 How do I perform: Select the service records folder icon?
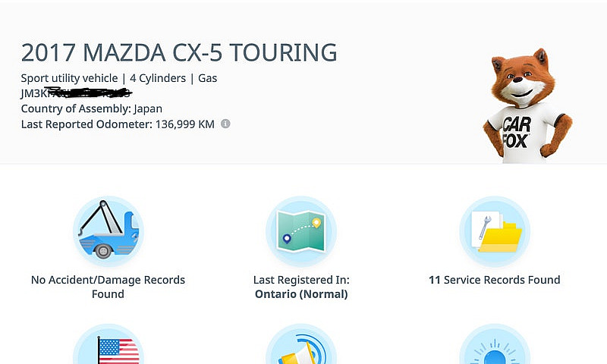495,231
